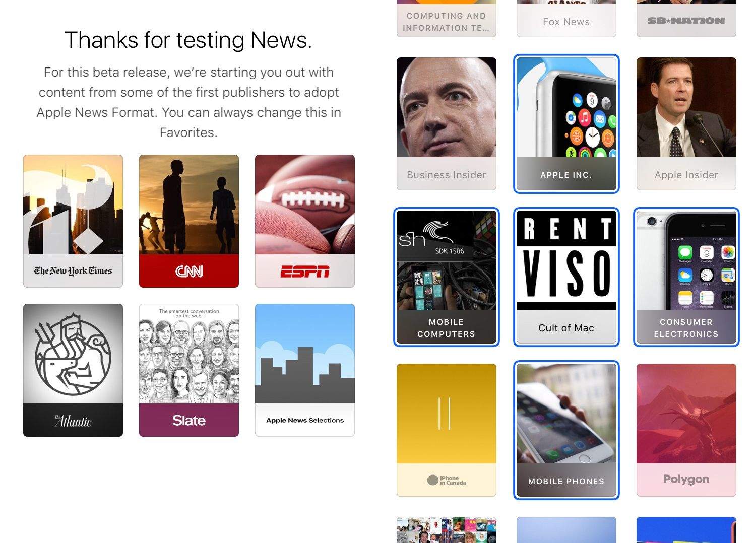
Task: Deselect the Mobile Phones topic tile
Action: 566,430
